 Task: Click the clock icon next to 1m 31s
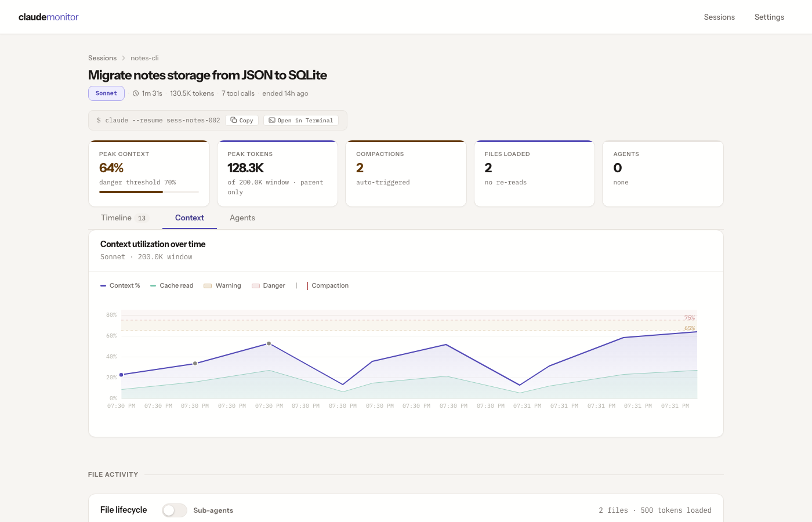pyautogui.click(x=136, y=93)
